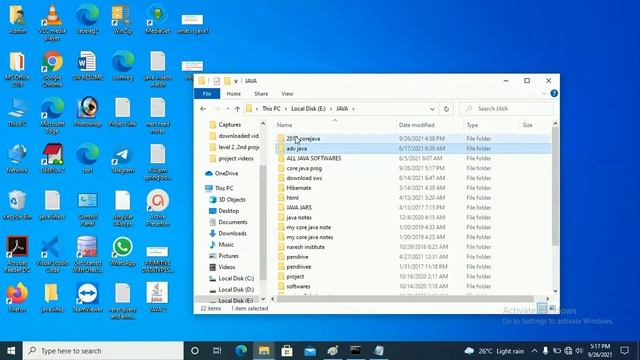The width and height of the screenshot is (640, 360).
Task: Open the address bar history dropdown
Action: [x=432, y=109]
